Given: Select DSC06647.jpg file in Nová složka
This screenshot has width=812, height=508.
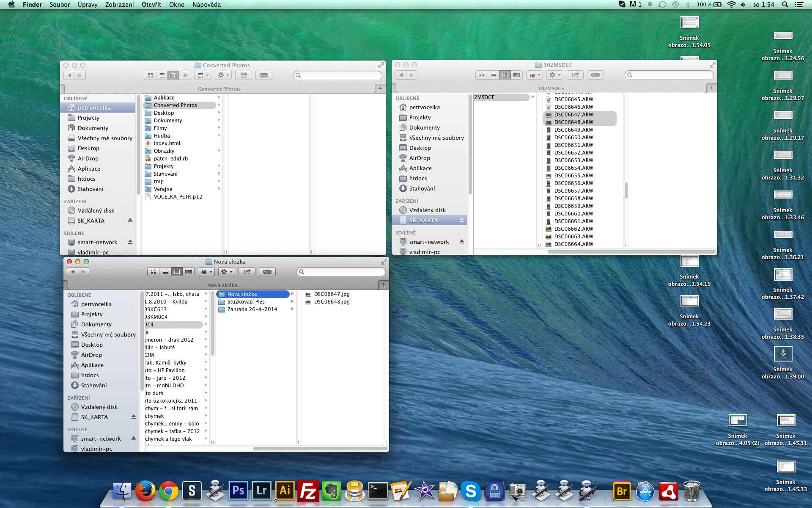Looking at the screenshot, I should pyautogui.click(x=332, y=294).
